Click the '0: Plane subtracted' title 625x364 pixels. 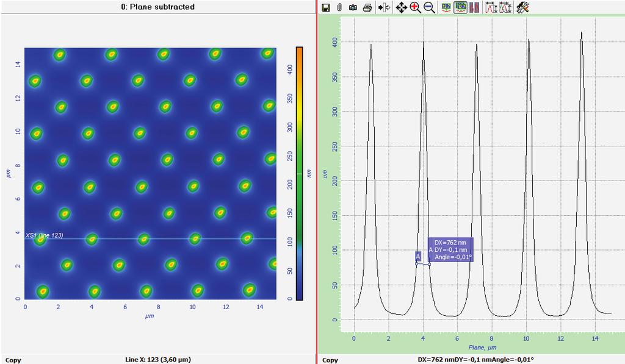[158, 7]
